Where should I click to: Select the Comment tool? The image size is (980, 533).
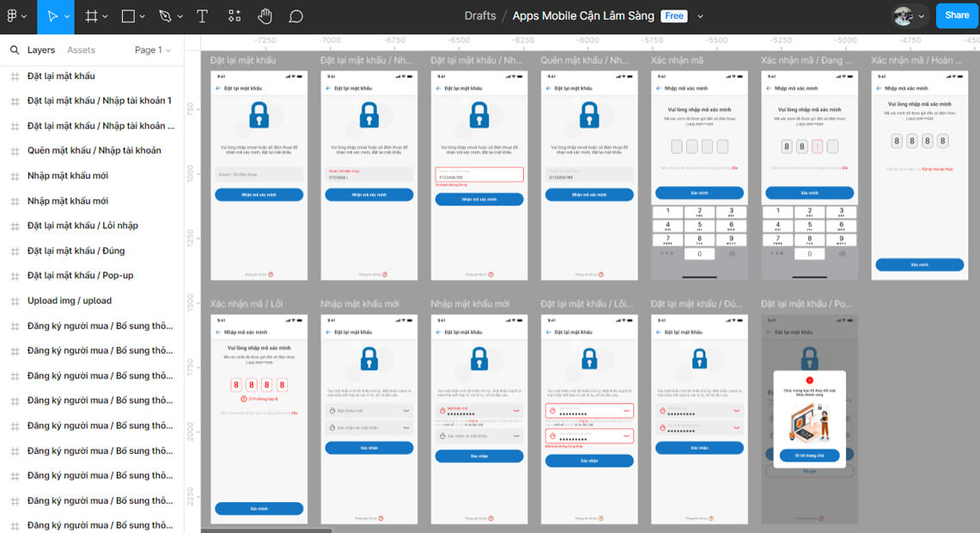[296, 15]
